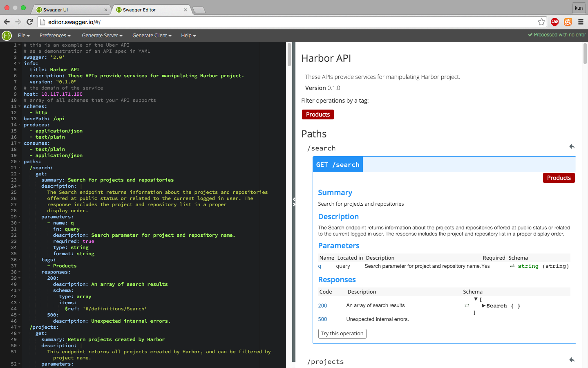Click the Swagger logo icon in the editor header

7,36
